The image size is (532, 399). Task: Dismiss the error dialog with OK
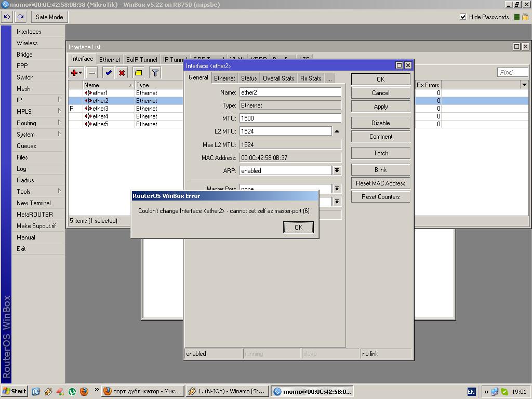coord(298,227)
